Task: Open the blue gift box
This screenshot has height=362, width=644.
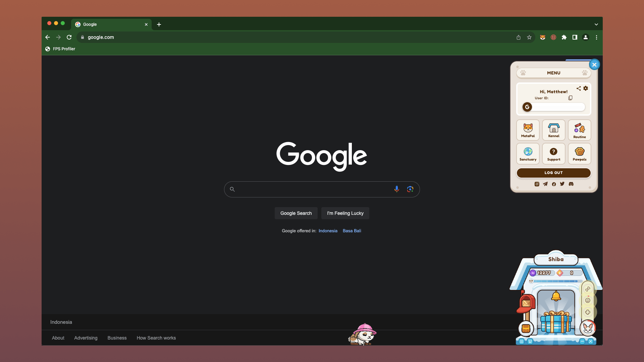Action: point(556,322)
